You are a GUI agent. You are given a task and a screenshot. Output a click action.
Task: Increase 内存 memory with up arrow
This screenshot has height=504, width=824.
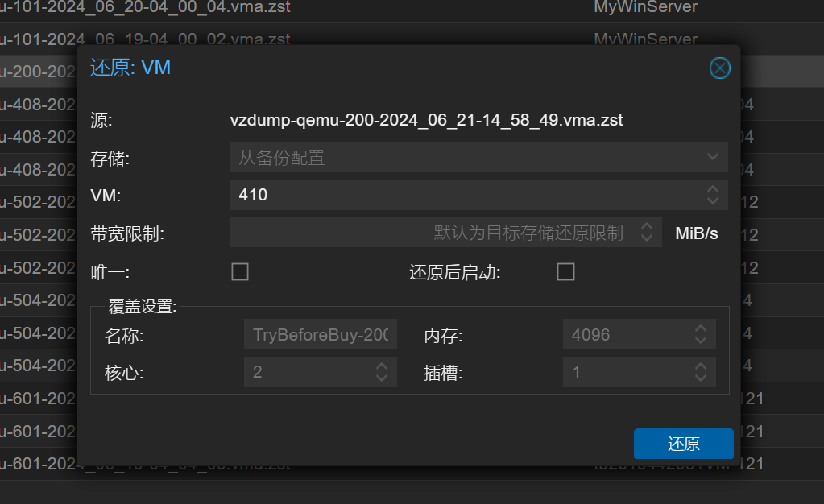coord(700,328)
